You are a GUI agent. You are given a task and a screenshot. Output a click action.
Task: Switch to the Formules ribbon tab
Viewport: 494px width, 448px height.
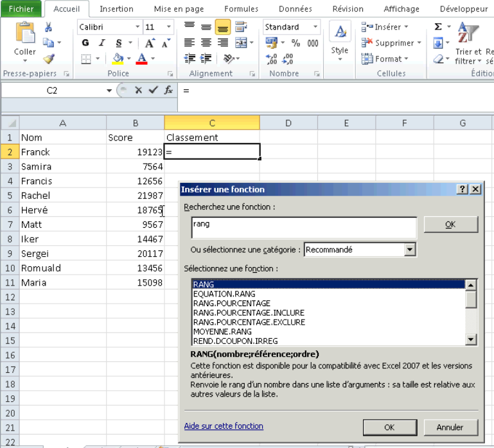pyautogui.click(x=241, y=9)
